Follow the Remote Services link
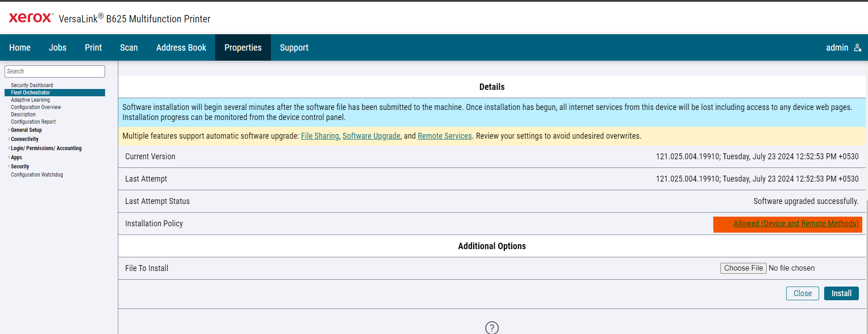The height and width of the screenshot is (334, 868). (x=445, y=136)
